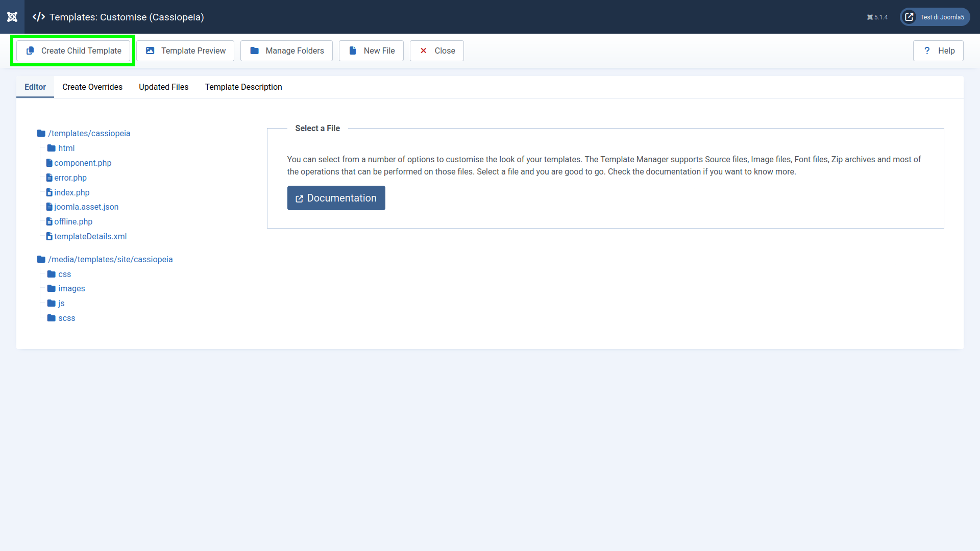Open the Documentation link button
980x551 pixels.
[336, 198]
